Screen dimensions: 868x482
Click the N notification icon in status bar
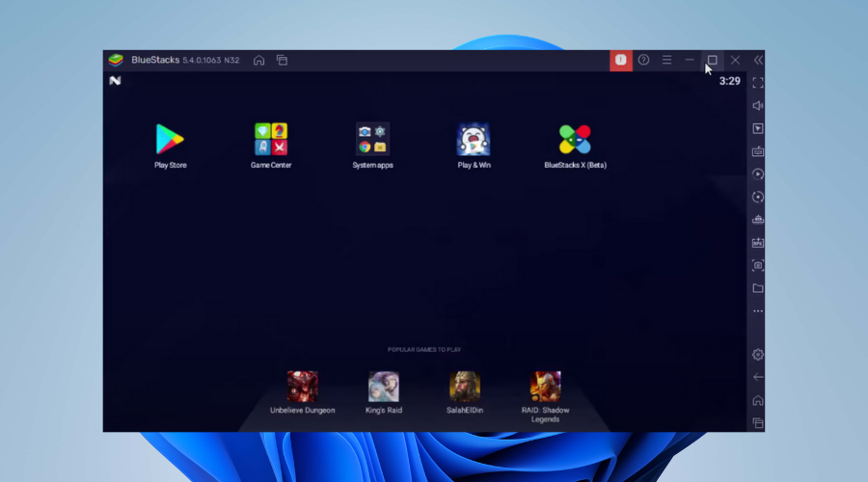coord(115,81)
